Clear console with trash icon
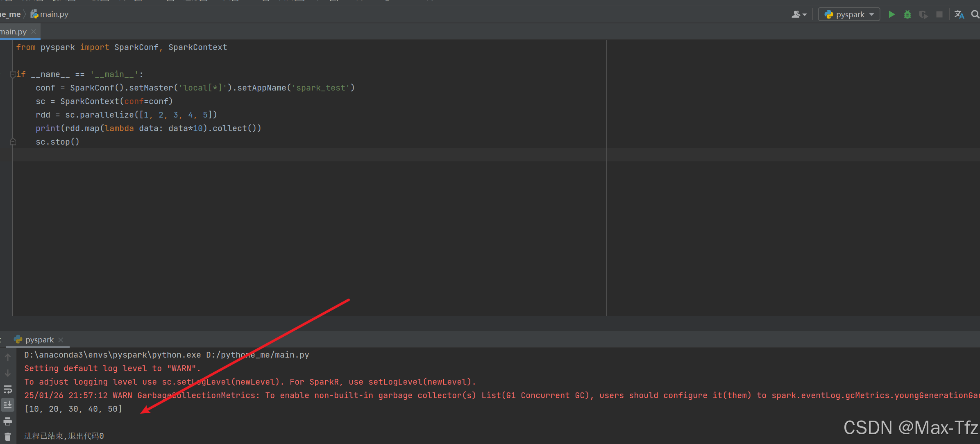980x444 pixels. [x=8, y=437]
